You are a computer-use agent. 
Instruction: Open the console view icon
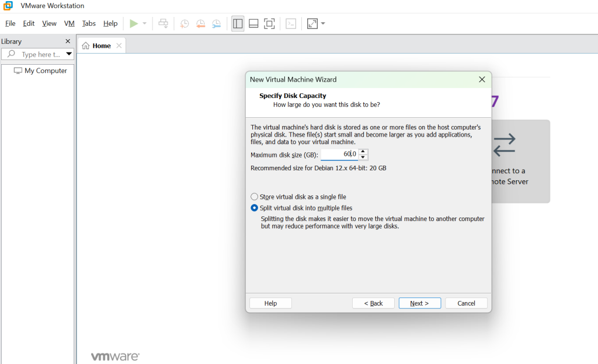[291, 23]
